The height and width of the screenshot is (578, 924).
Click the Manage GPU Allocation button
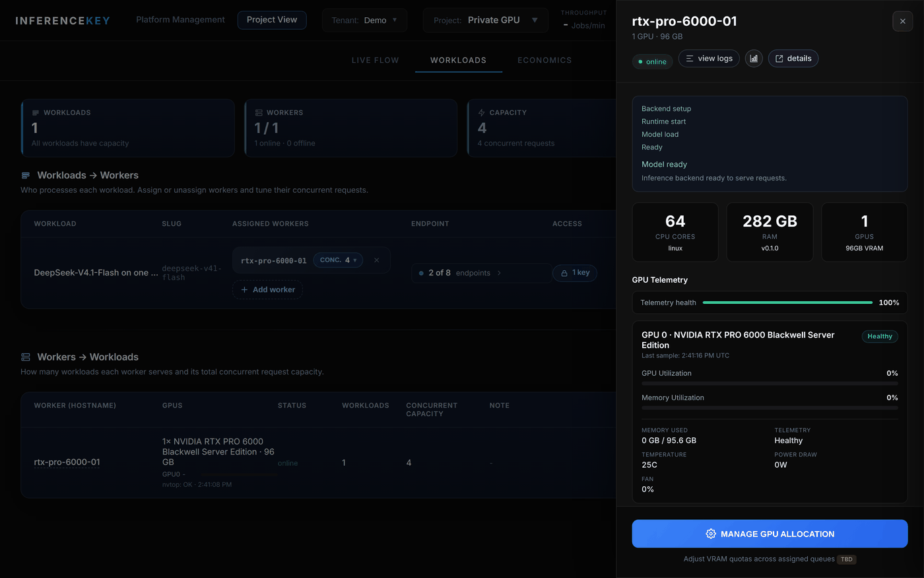click(770, 534)
